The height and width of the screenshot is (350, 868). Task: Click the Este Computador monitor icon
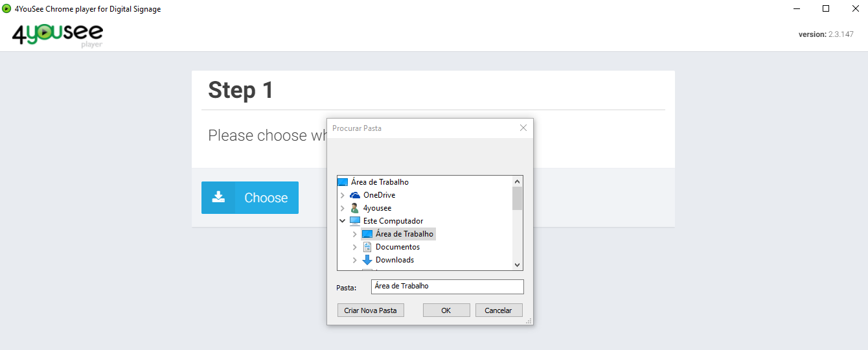click(355, 221)
